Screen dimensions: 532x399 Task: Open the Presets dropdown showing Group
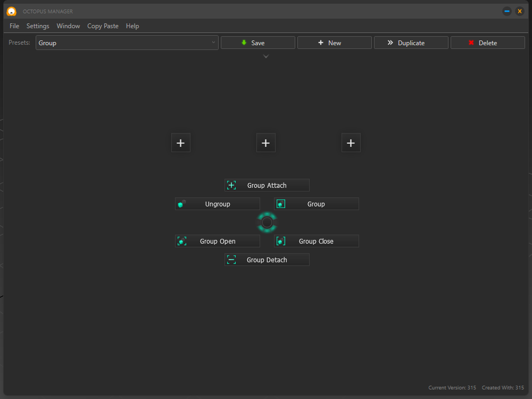[x=127, y=43]
